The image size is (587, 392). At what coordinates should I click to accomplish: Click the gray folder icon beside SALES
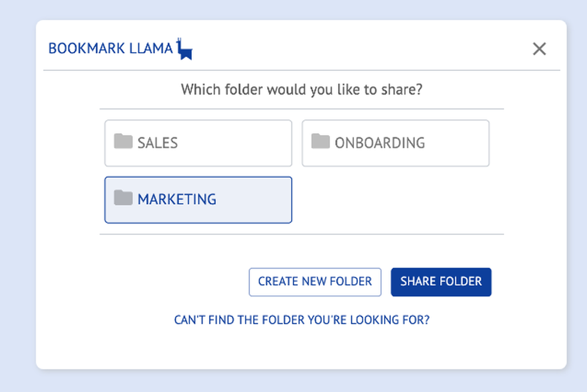pyautogui.click(x=123, y=141)
